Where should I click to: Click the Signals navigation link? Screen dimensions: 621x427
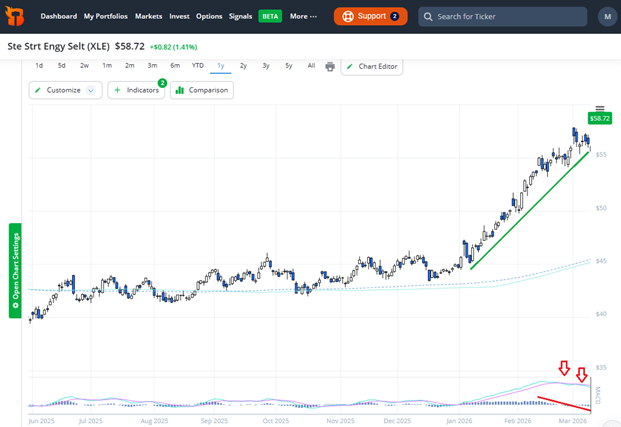pyautogui.click(x=240, y=16)
